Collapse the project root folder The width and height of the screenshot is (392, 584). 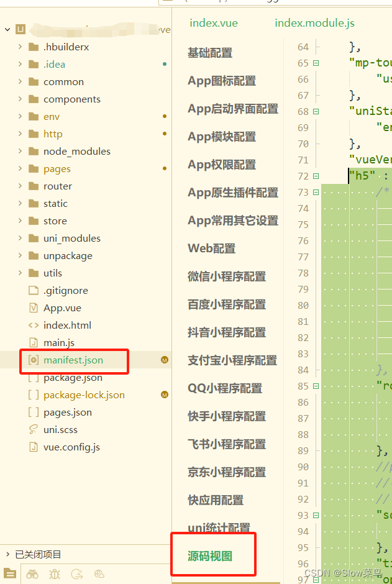[7, 29]
